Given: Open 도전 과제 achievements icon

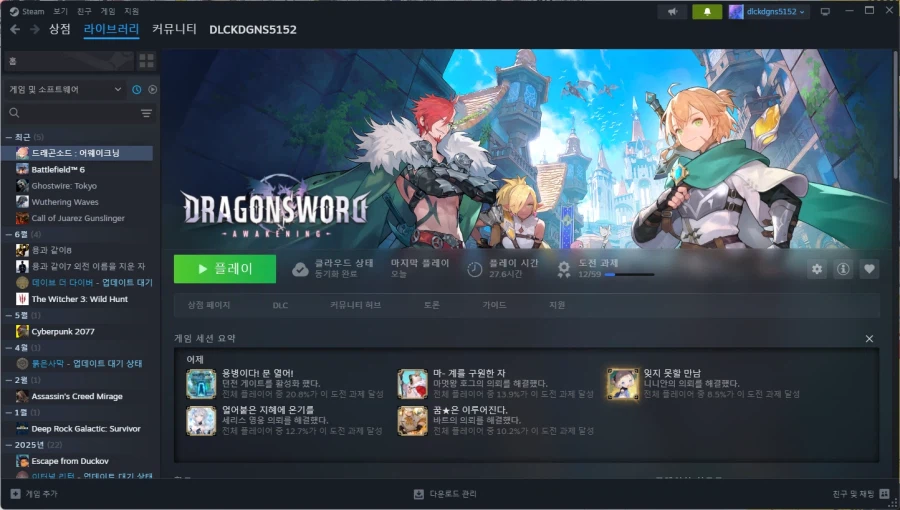Looking at the screenshot, I should pyautogui.click(x=564, y=269).
